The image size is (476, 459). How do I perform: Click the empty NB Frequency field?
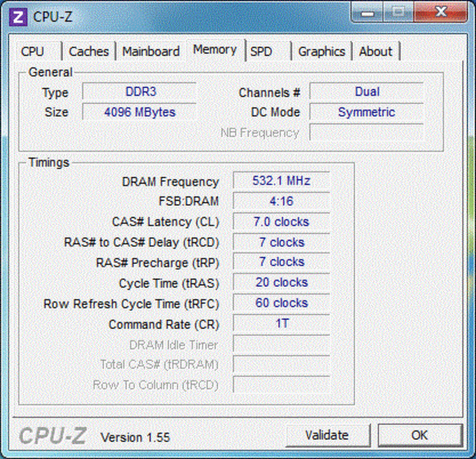(x=367, y=132)
